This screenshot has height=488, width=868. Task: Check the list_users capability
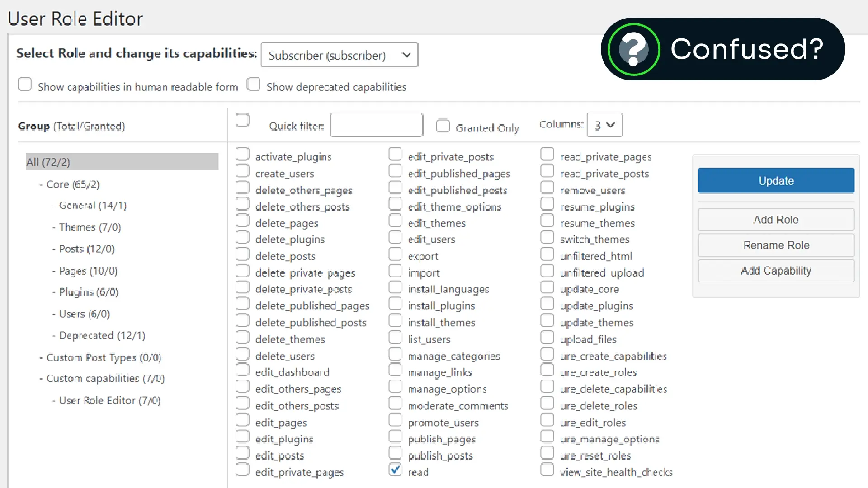point(395,337)
